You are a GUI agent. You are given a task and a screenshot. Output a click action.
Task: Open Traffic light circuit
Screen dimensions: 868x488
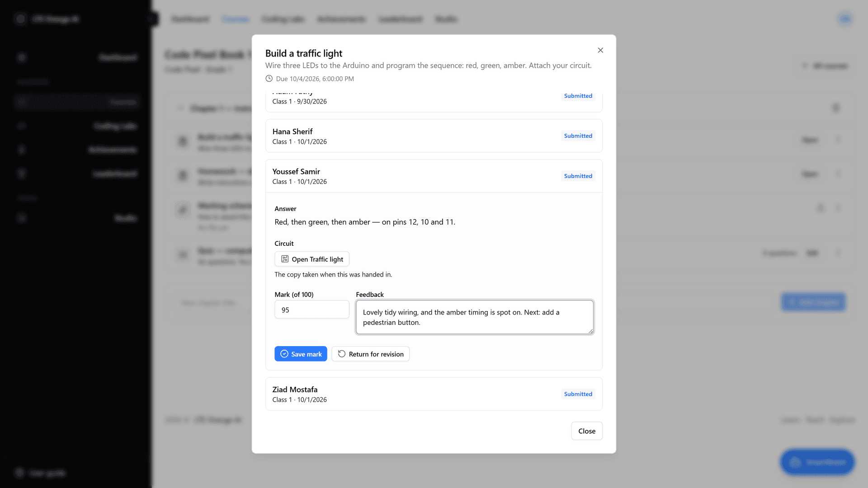click(x=312, y=259)
